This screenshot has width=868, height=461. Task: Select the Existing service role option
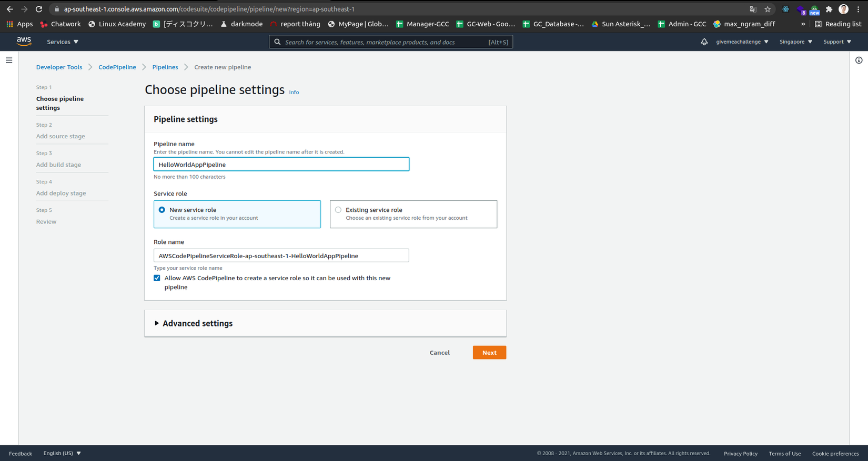[413, 214]
